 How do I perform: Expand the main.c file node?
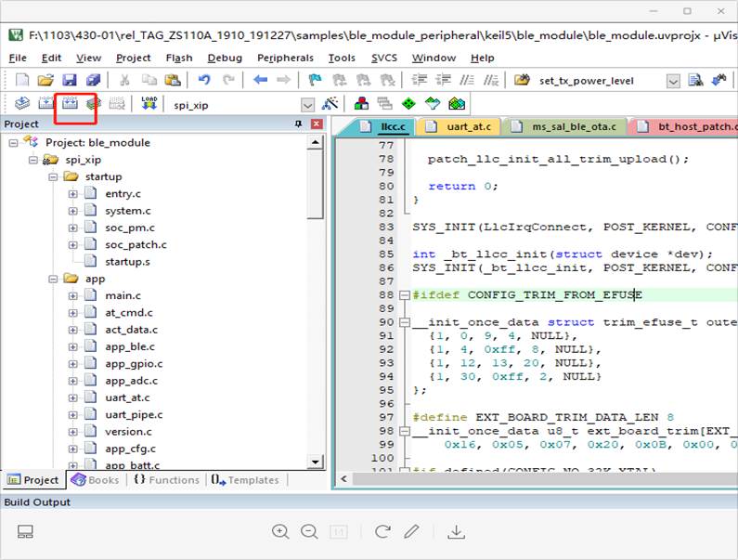click(x=73, y=295)
